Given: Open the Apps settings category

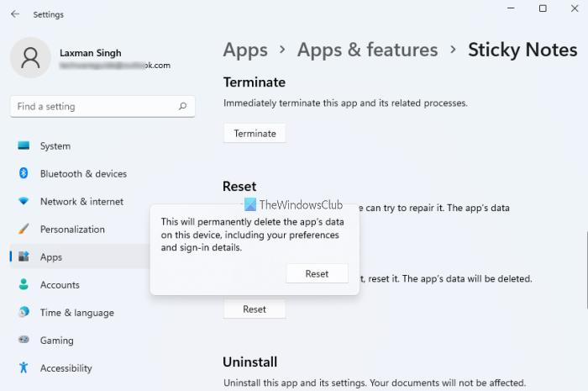Looking at the screenshot, I should click(51, 257).
